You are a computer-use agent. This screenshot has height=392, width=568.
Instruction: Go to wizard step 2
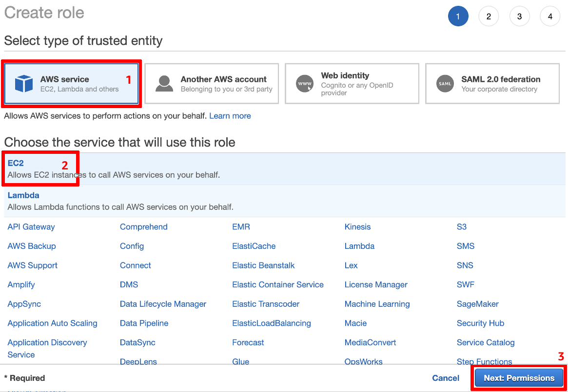point(489,16)
